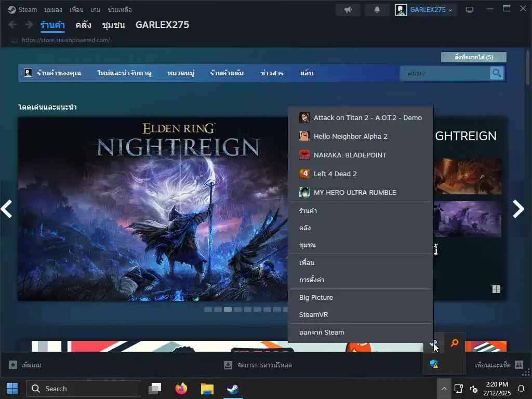Click Steam taskbar icon
The width and height of the screenshot is (532, 399).
pos(233,389)
